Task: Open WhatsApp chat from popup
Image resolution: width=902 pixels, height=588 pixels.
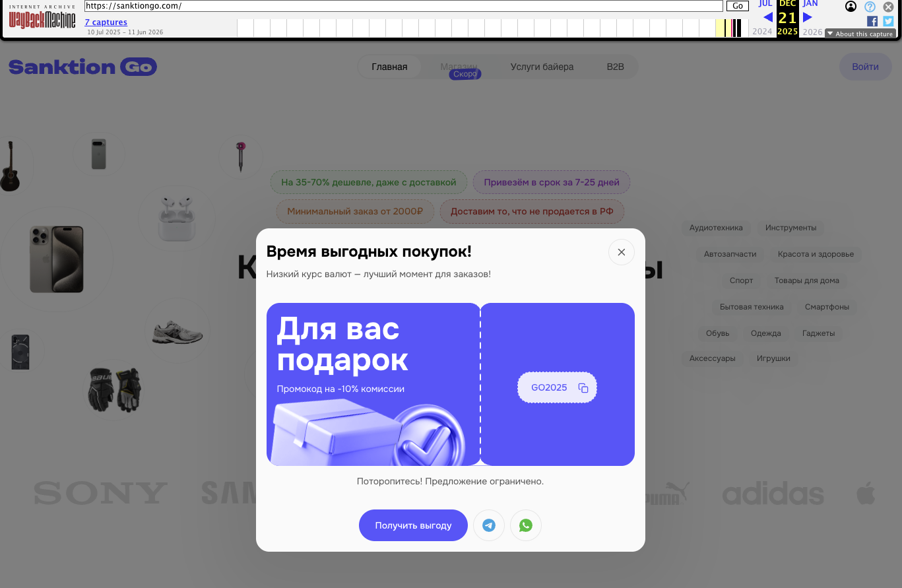Action: [526, 525]
